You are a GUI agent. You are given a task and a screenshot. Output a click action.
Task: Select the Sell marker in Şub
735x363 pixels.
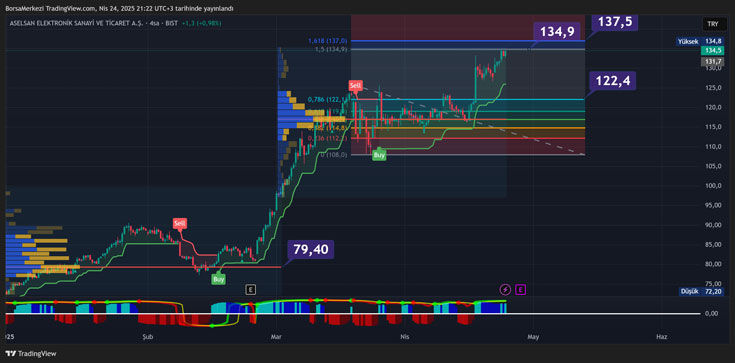[x=180, y=224]
